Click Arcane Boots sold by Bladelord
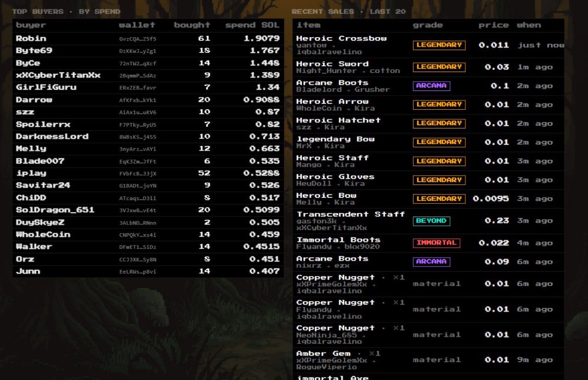This screenshot has width=588, height=380. coord(332,83)
